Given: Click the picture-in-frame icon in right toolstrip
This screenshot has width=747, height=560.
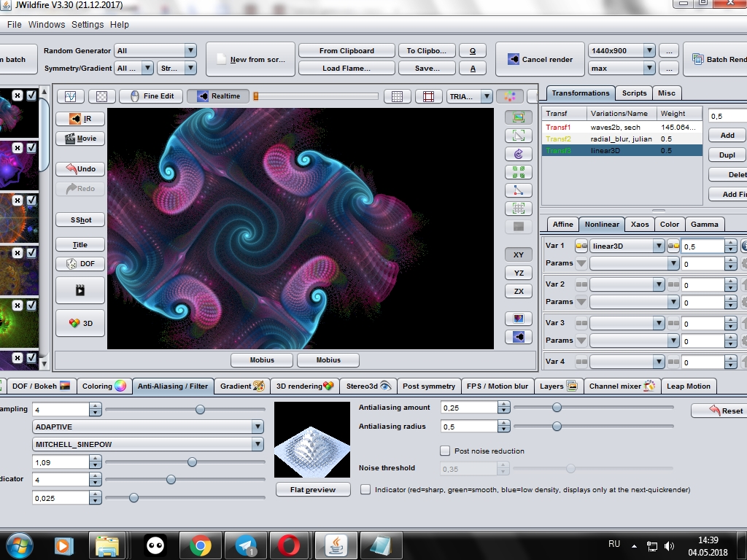Looking at the screenshot, I should pyautogui.click(x=519, y=117).
